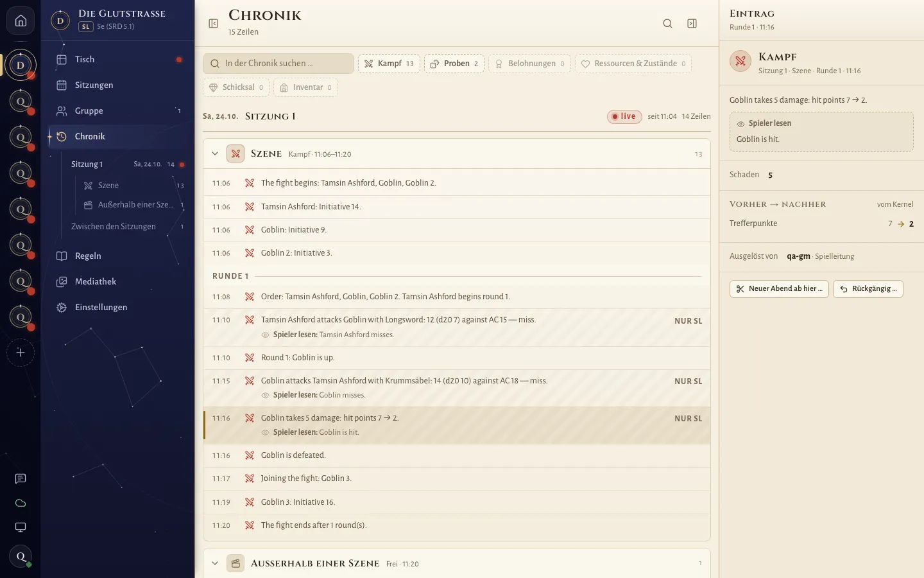The height and width of the screenshot is (578, 924).
Task: Open the user avatar with green status dot
Action: point(21,557)
